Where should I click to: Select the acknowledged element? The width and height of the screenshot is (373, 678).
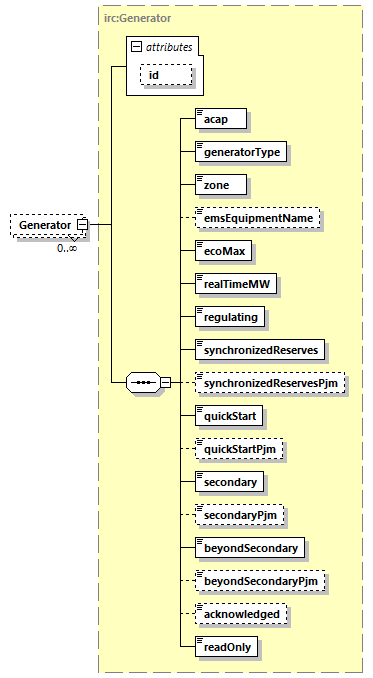241,614
